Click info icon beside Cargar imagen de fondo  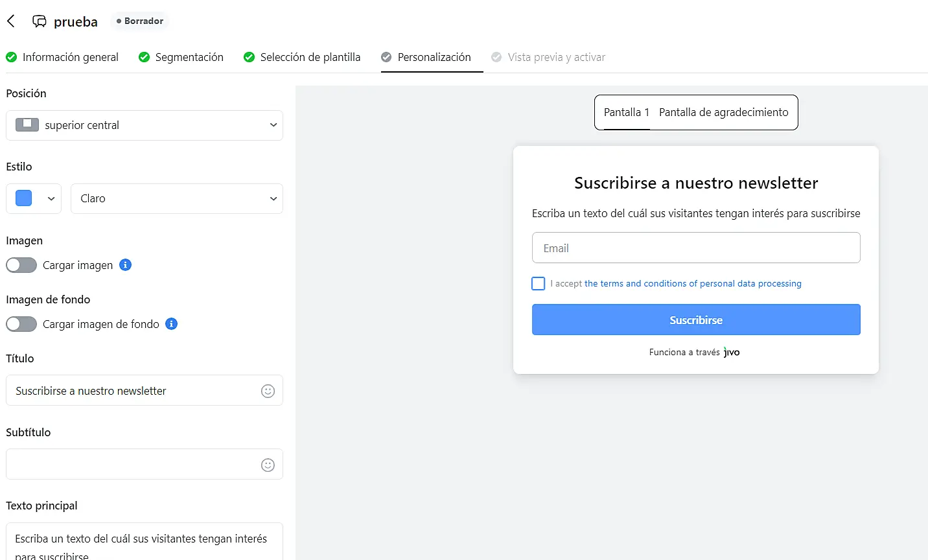point(172,323)
